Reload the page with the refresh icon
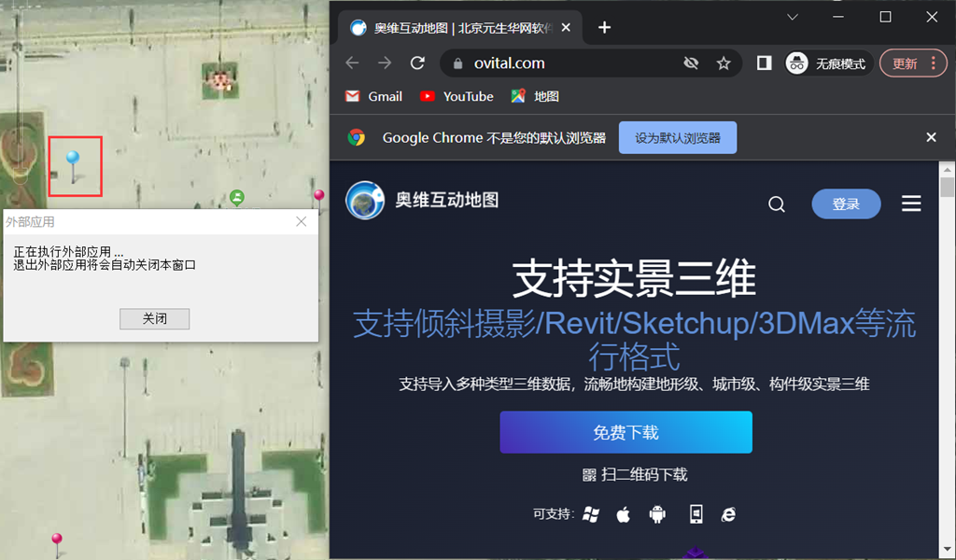 (x=417, y=63)
